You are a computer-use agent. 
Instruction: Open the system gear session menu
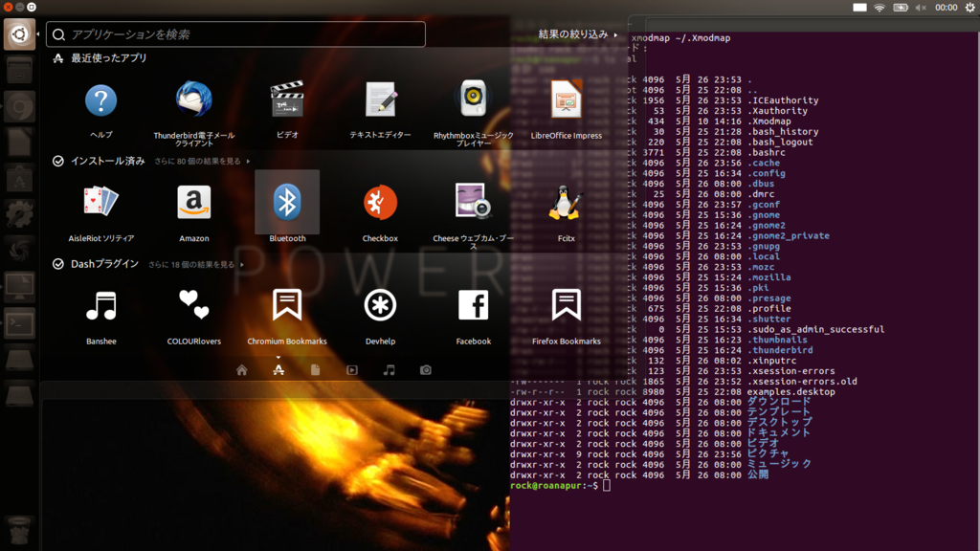970,8
